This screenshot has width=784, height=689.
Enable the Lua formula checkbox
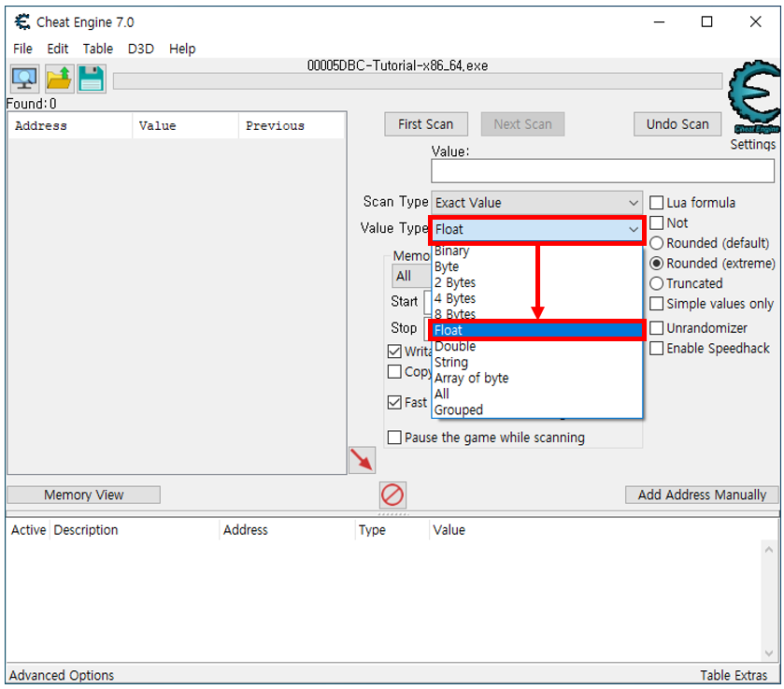pos(656,203)
